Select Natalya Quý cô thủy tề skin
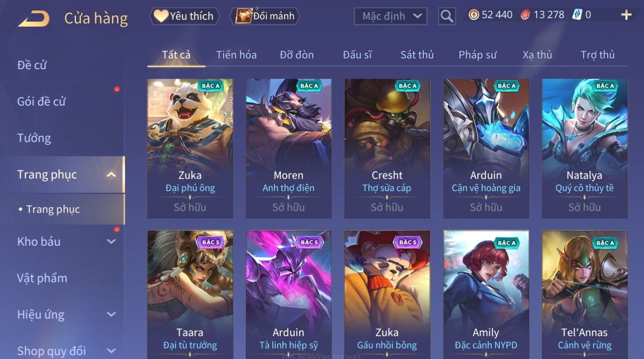The image size is (644, 359). click(585, 148)
